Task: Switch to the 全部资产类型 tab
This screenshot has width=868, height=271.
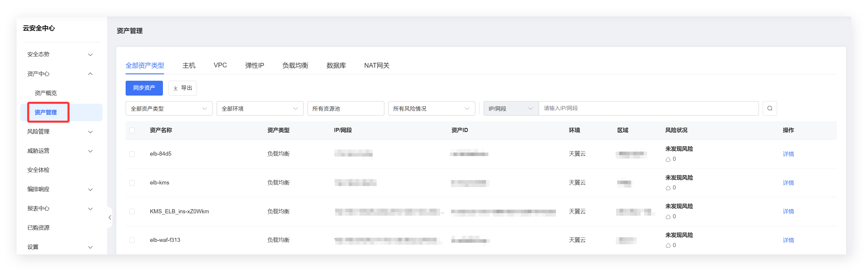Action: point(145,65)
